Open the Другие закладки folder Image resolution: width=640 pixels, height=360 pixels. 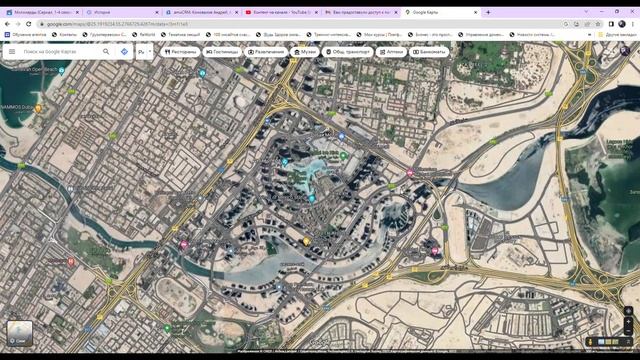coord(617,35)
